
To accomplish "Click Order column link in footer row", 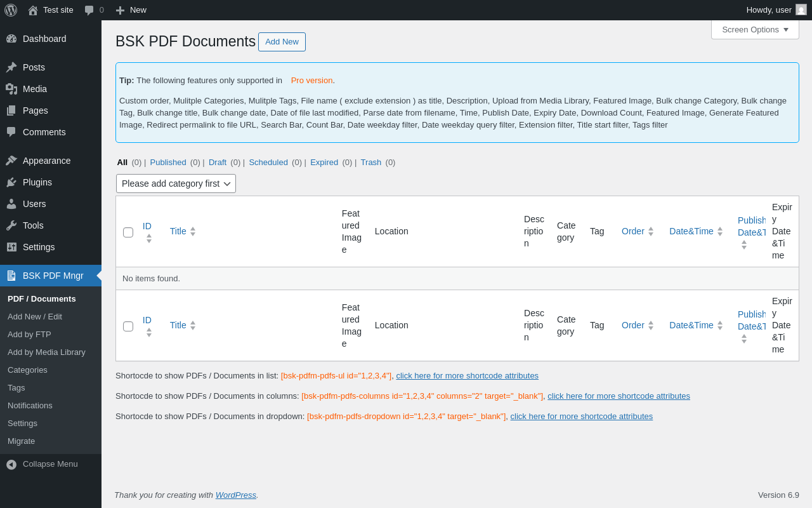I will point(633,325).
